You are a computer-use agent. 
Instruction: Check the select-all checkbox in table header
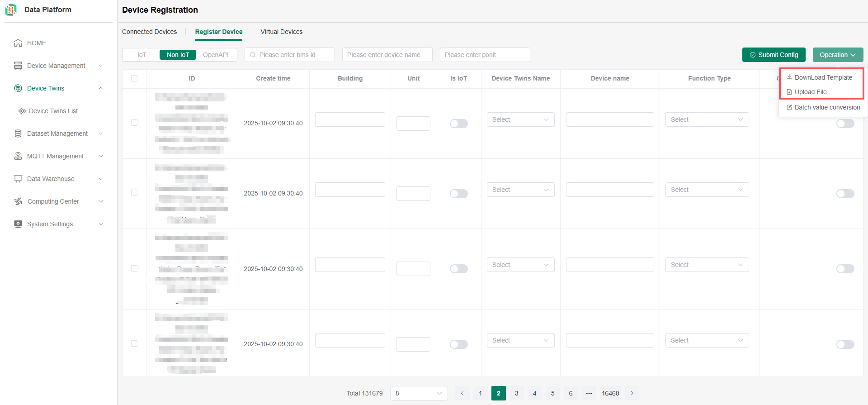click(x=134, y=78)
